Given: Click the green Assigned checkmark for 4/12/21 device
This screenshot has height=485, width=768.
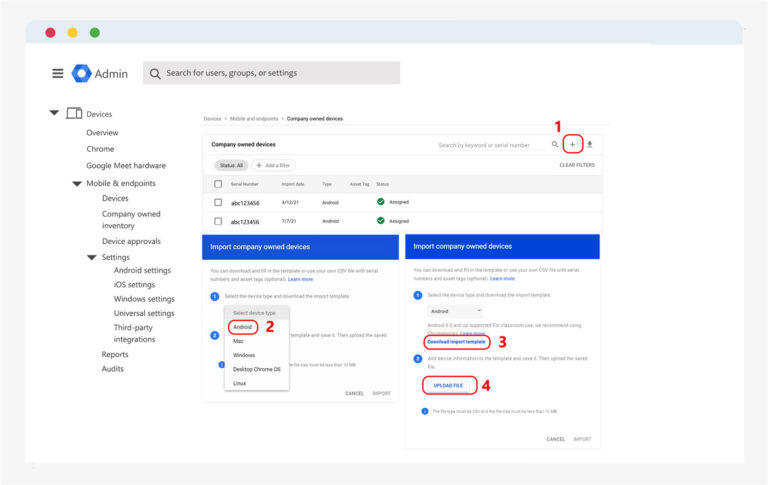Looking at the screenshot, I should [380, 202].
